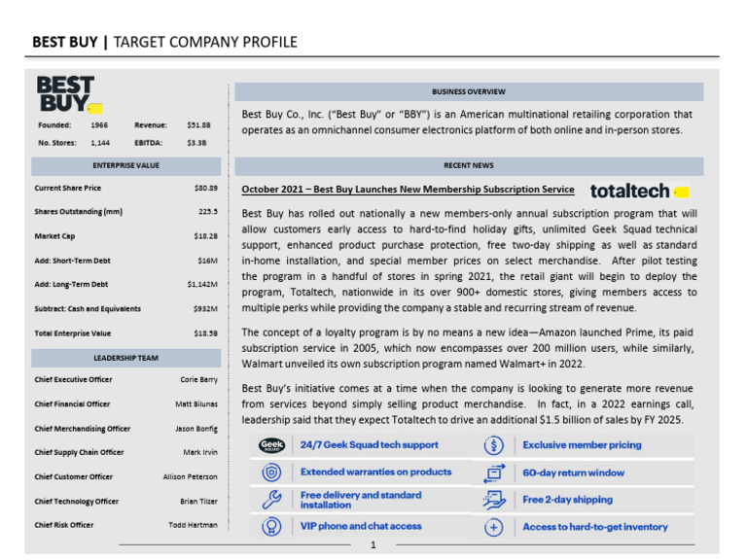Click the extended warranties ribbon icon
The height and width of the screenshot is (560, 747).
272,472
